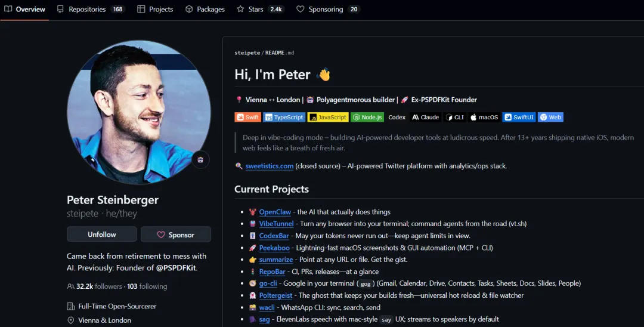Click the Swift badge
Screen dimensions: 644x327
coord(247,117)
